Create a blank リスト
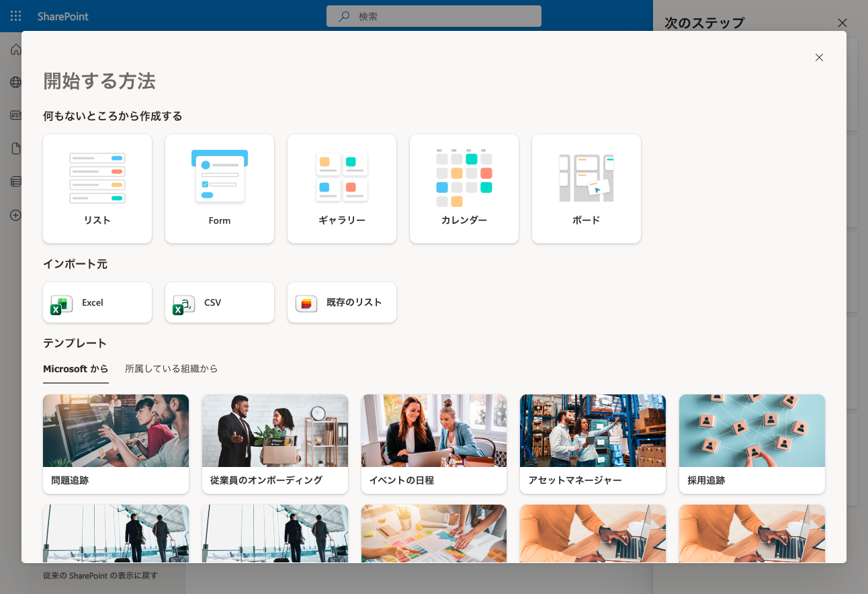This screenshot has height=594, width=868. [x=97, y=189]
